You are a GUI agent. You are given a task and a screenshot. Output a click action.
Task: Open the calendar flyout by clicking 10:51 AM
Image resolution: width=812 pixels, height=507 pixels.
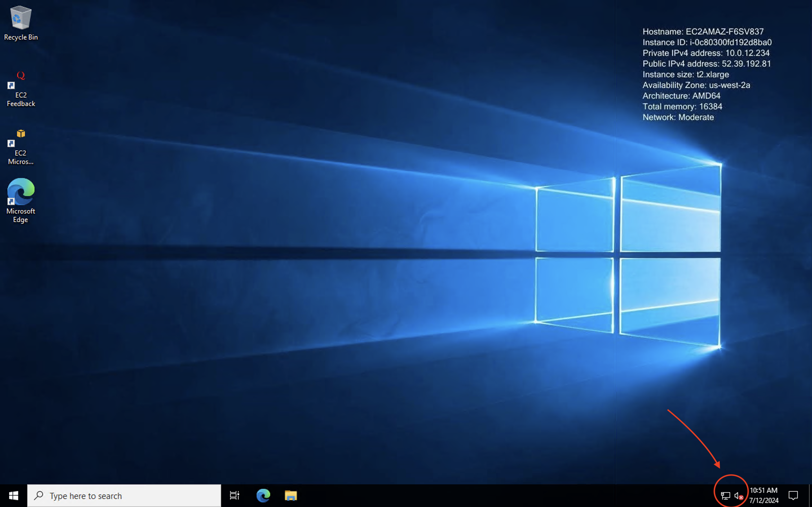765,490
